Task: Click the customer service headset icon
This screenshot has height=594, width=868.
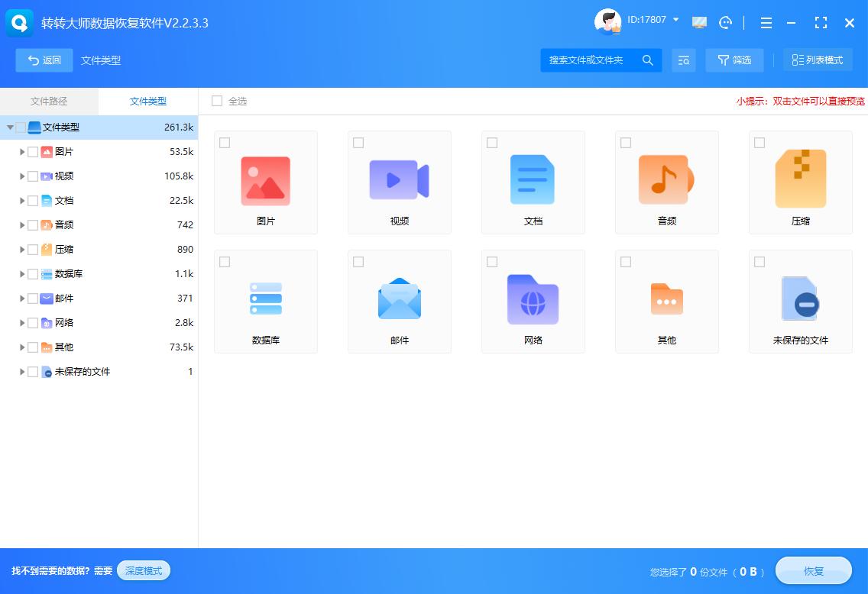Action: [725, 23]
